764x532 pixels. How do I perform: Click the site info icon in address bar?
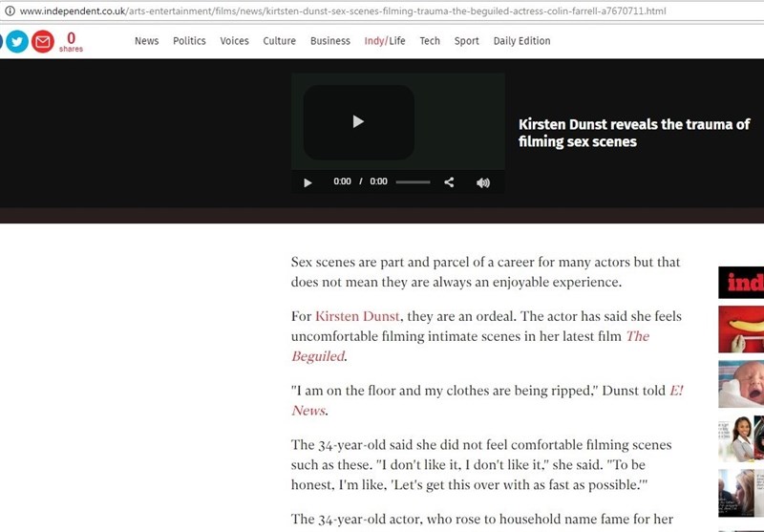9,11
